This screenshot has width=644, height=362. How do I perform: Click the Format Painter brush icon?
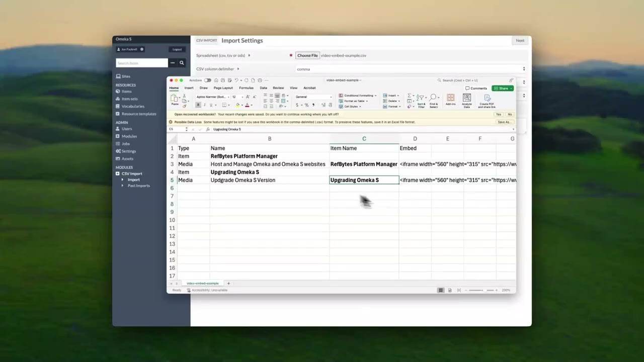(x=184, y=106)
